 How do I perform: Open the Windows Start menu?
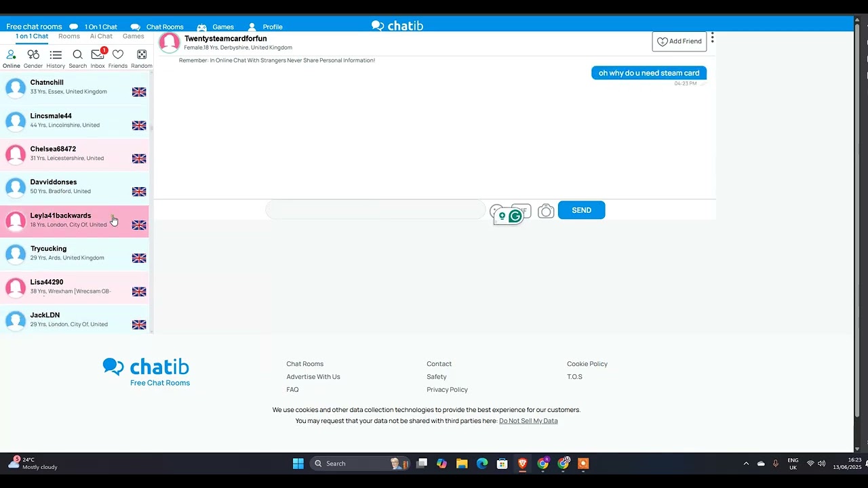click(298, 464)
